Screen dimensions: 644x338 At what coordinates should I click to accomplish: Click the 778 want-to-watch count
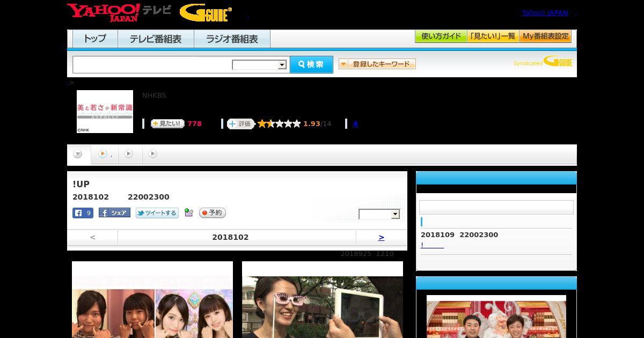tap(194, 124)
